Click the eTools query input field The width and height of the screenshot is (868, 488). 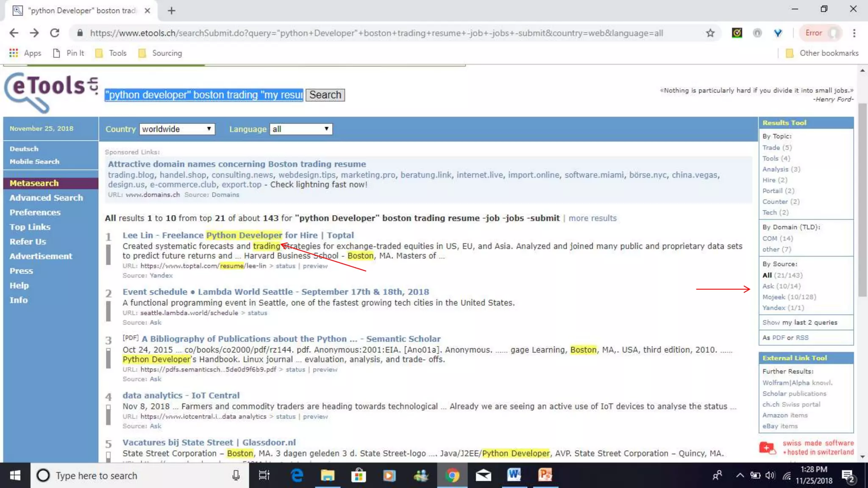[204, 95]
